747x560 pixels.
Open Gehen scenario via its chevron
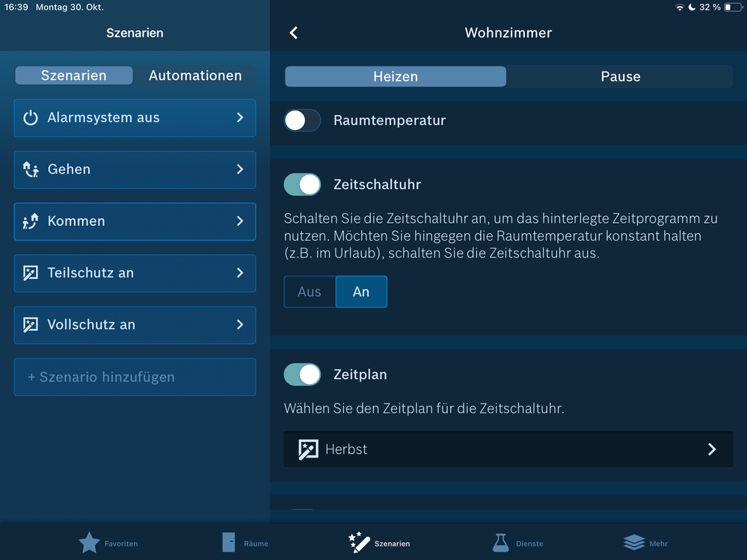pyautogui.click(x=240, y=170)
